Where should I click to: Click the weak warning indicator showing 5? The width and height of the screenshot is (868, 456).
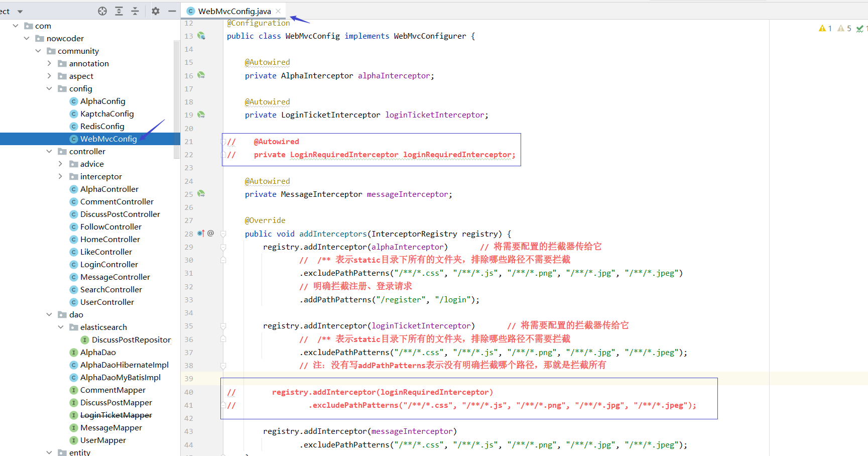click(x=844, y=28)
